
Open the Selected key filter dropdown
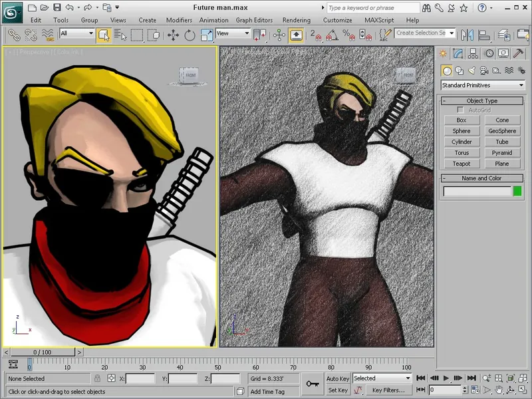(x=382, y=378)
